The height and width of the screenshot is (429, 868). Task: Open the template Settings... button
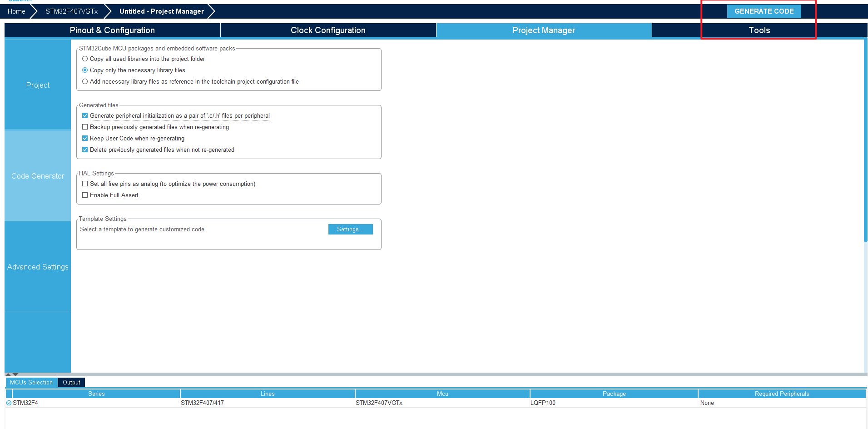click(350, 229)
